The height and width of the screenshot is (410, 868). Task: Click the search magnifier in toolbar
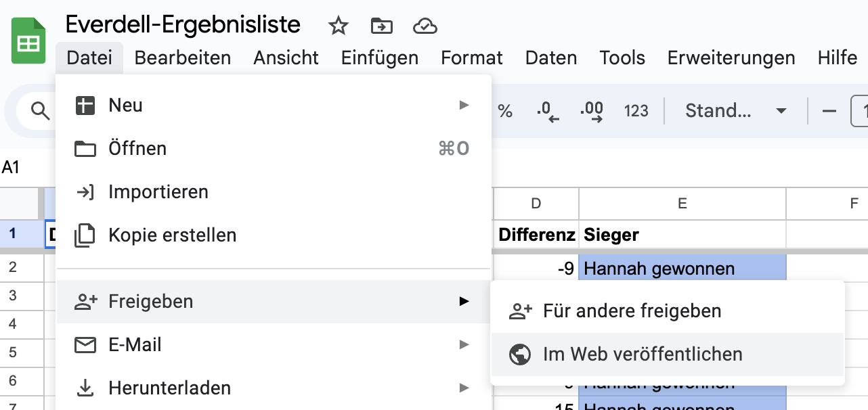(x=41, y=111)
